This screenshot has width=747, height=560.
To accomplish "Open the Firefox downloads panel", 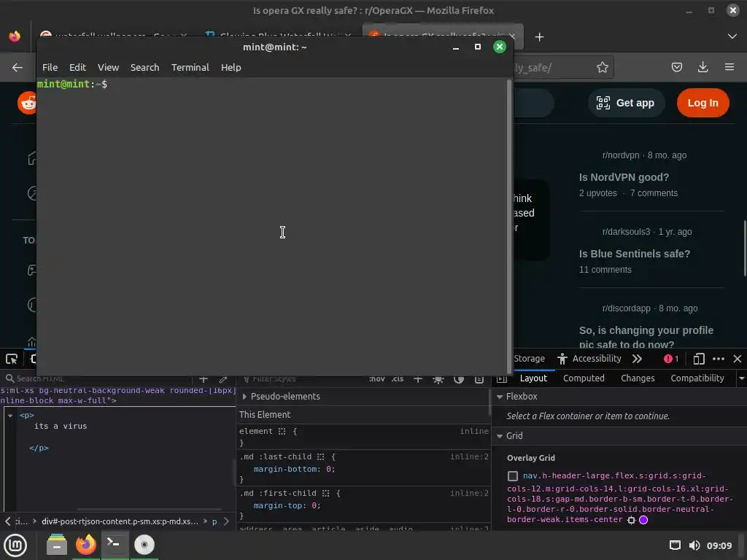I will click(703, 67).
